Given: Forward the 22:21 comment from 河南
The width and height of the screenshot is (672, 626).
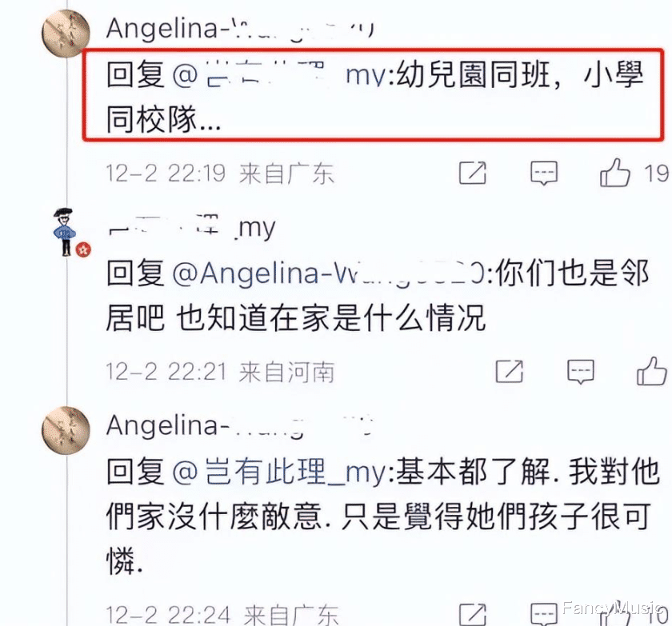Looking at the screenshot, I should pos(510,371).
